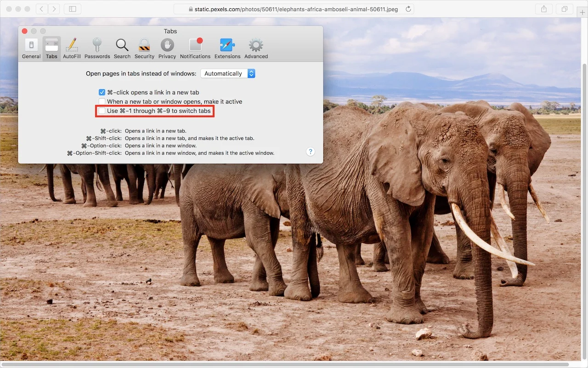
Task: Expand the Automatically dropdown for opening pages
Action: [228, 74]
